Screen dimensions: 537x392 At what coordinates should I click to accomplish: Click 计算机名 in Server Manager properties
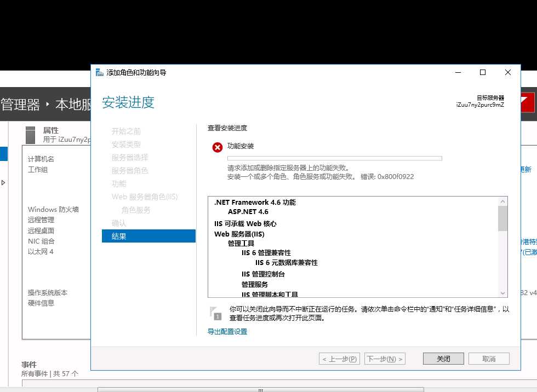(x=41, y=159)
